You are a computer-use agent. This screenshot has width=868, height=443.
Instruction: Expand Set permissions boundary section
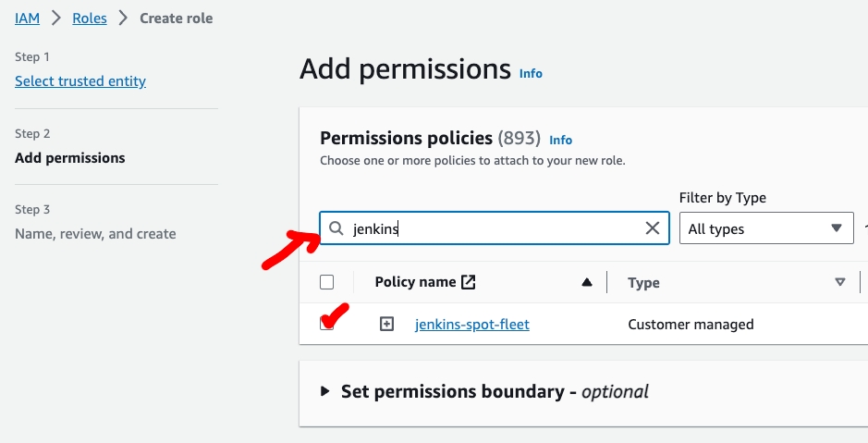pos(325,391)
